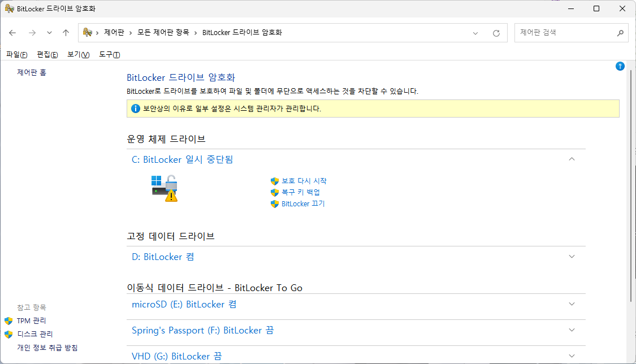This screenshot has width=636, height=364.
Task: Minimize the BitLocker window
Action: pyautogui.click(x=570, y=8)
